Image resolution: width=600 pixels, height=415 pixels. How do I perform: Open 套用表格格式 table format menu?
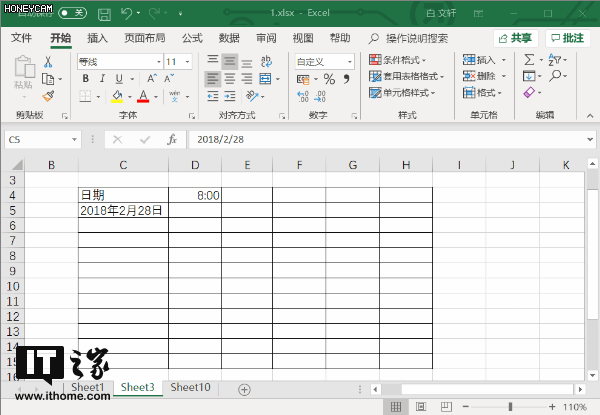(406, 76)
